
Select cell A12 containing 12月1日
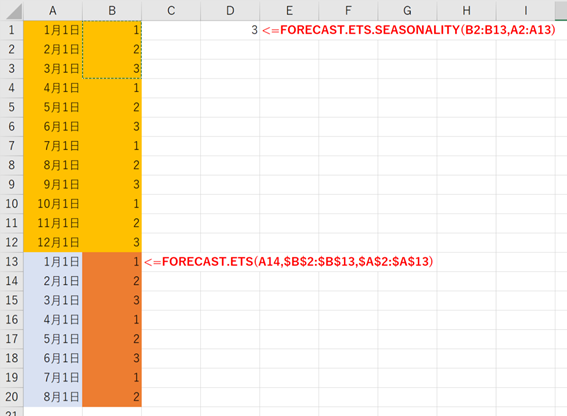(53, 242)
